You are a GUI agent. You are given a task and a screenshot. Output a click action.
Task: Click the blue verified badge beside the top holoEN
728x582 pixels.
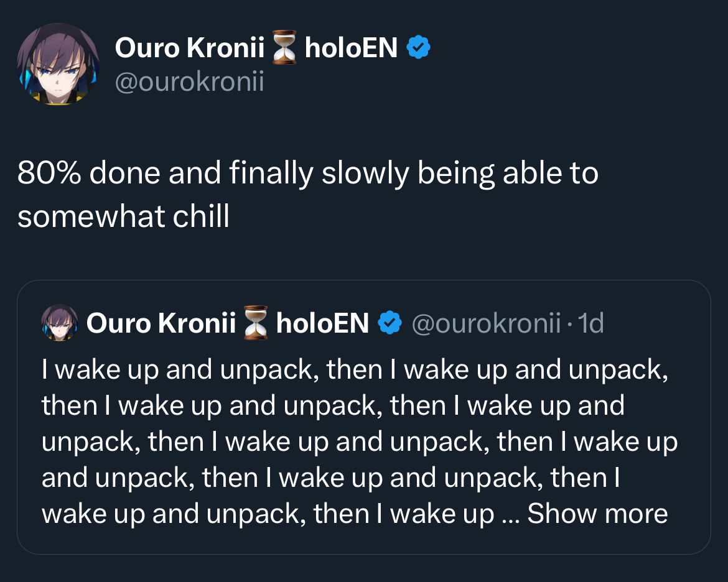[418, 47]
